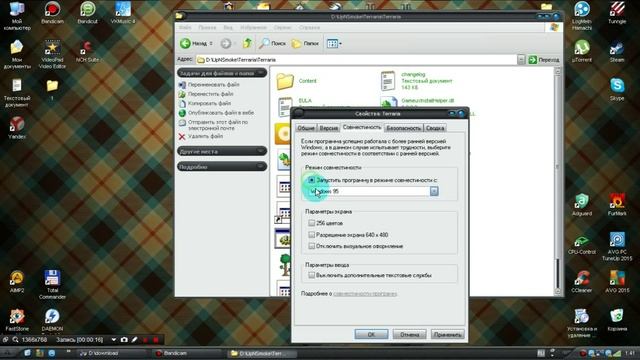Viewport: 640px width, 360px height.
Task: Open Explorer views dropdown button
Action: [334, 43]
